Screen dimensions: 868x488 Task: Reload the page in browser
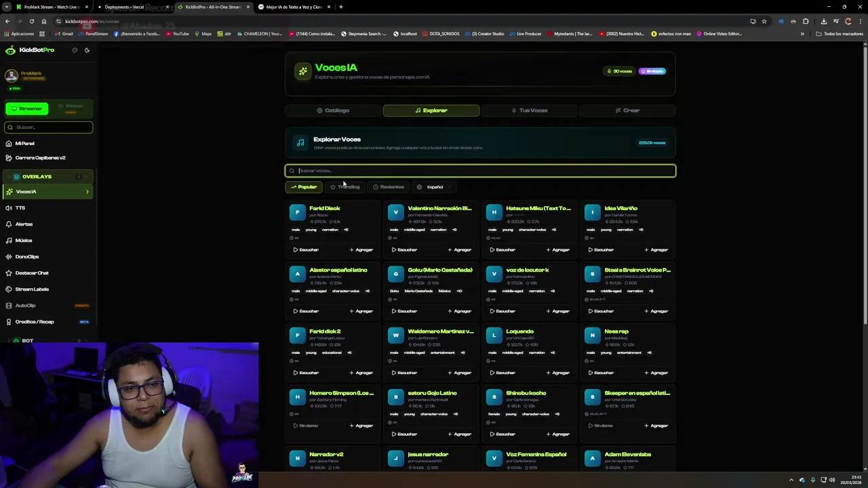tap(31, 21)
